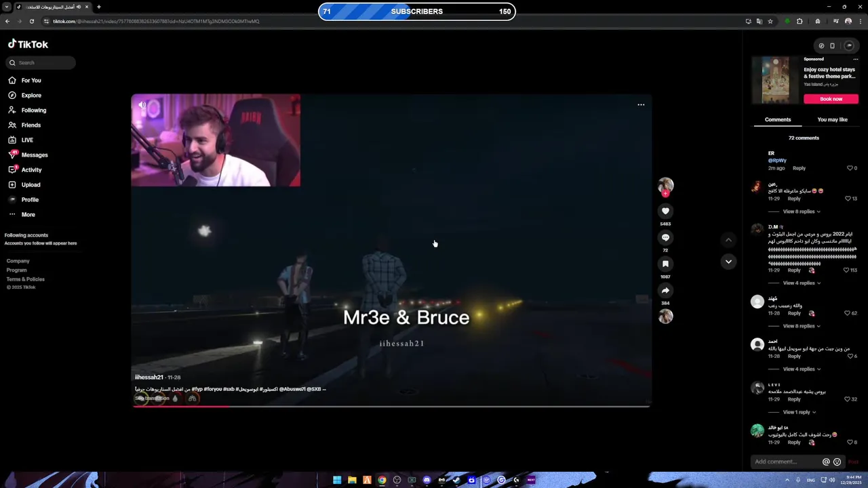868x488 pixels.
Task: Like the comment with 13 likes
Action: click(x=848, y=199)
